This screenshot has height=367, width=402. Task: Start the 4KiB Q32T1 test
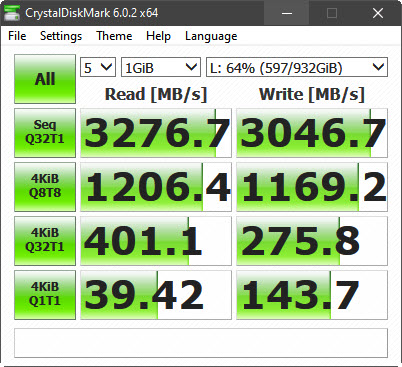(45, 241)
